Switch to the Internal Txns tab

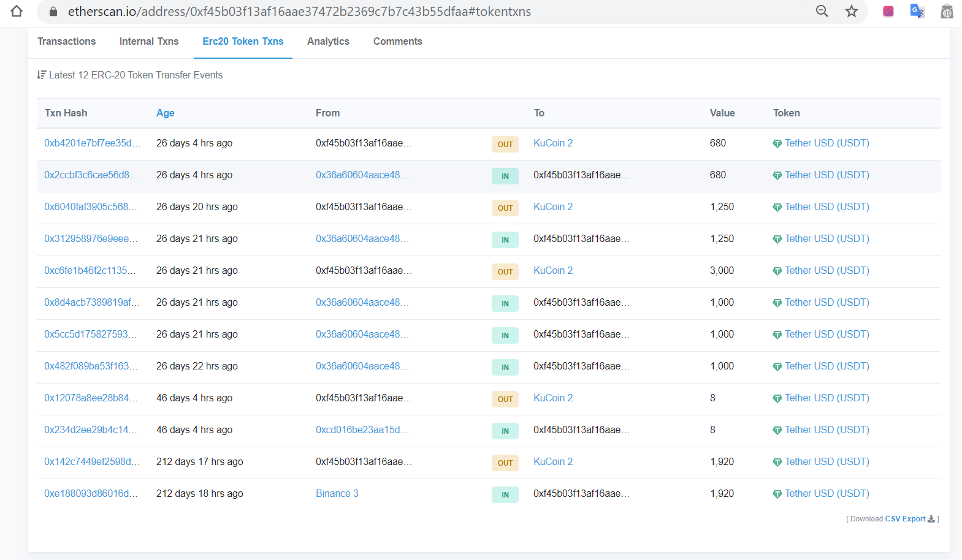(149, 41)
